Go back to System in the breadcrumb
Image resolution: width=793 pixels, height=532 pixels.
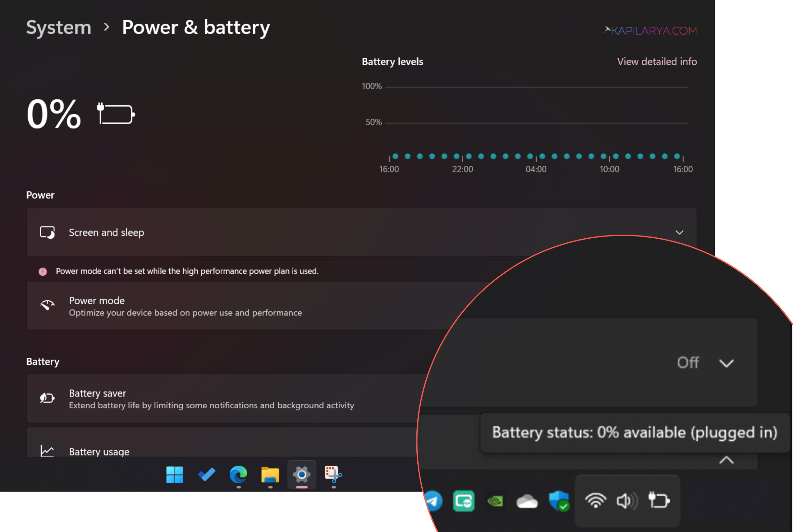[59, 27]
